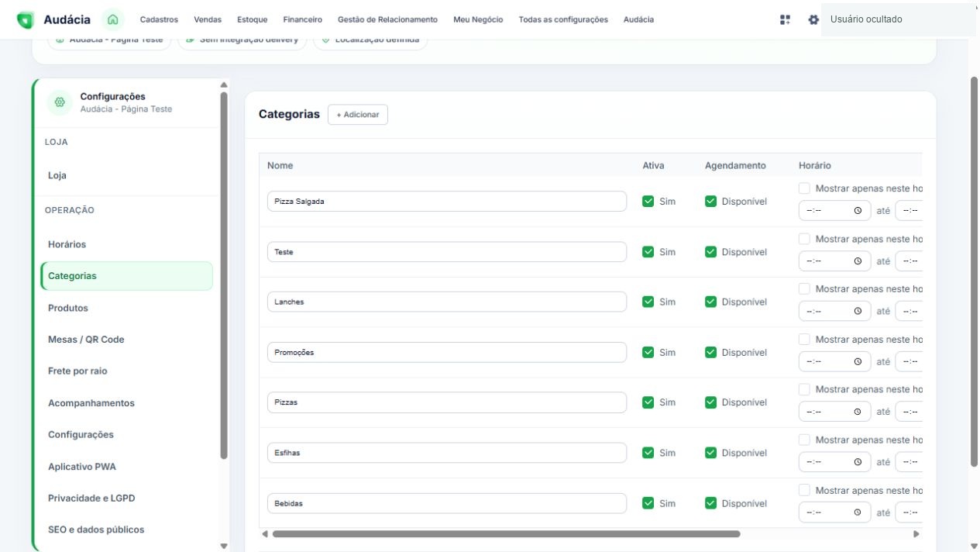Open clock picker in Esfihas start time
The width and height of the screenshot is (980, 552).
click(858, 462)
